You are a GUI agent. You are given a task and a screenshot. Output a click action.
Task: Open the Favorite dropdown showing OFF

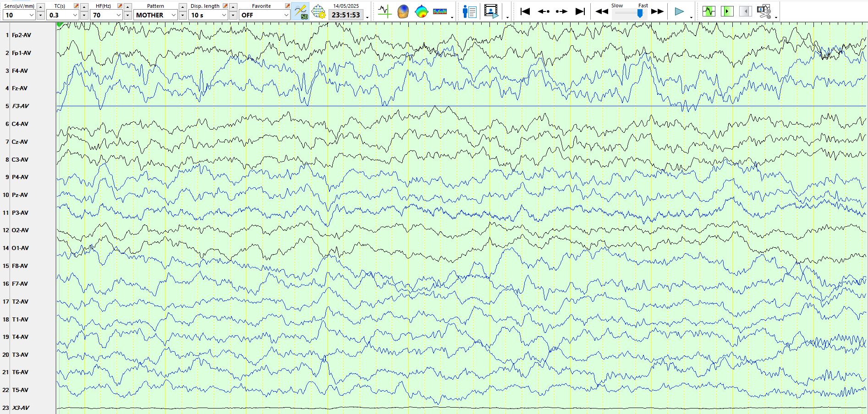pyautogui.click(x=265, y=15)
